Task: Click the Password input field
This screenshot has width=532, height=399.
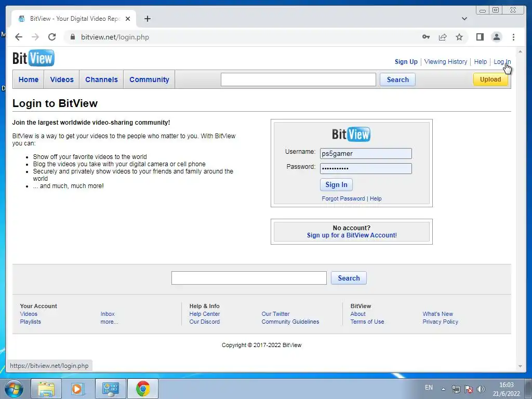Action: click(x=366, y=169)
